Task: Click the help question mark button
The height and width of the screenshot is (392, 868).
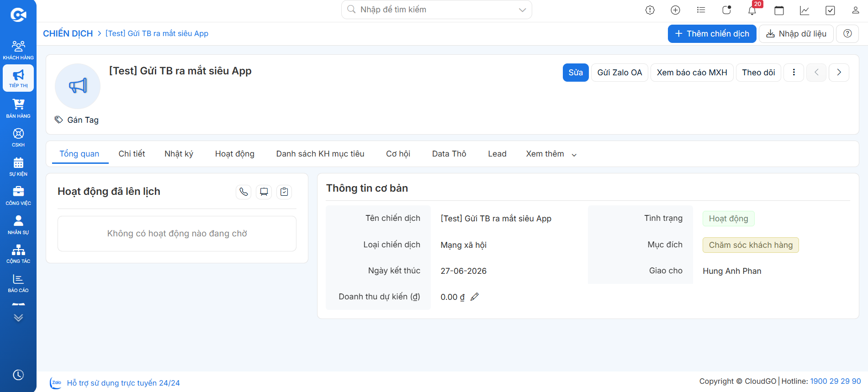Action: pyautogui.click(x=847, y=34)
